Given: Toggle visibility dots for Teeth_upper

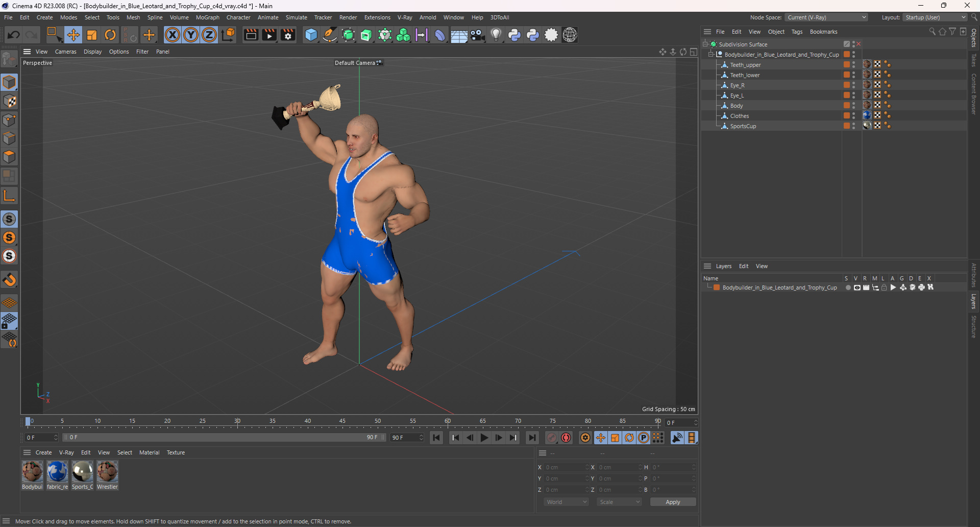Looking at the screenshot, I should [853, 65].
